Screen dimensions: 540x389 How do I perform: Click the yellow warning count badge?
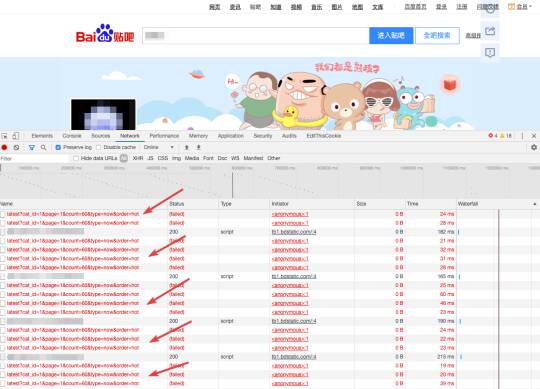click(506, 136)
